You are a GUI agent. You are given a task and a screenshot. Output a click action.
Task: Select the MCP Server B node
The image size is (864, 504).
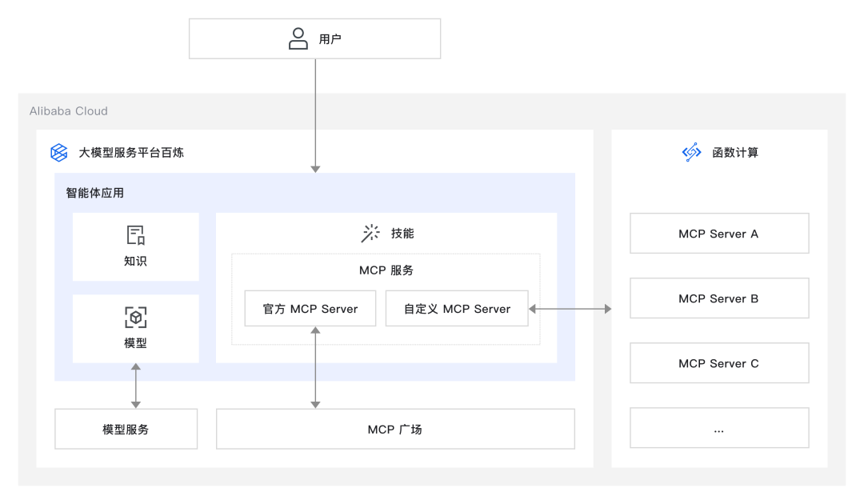(x=718, y=298)
